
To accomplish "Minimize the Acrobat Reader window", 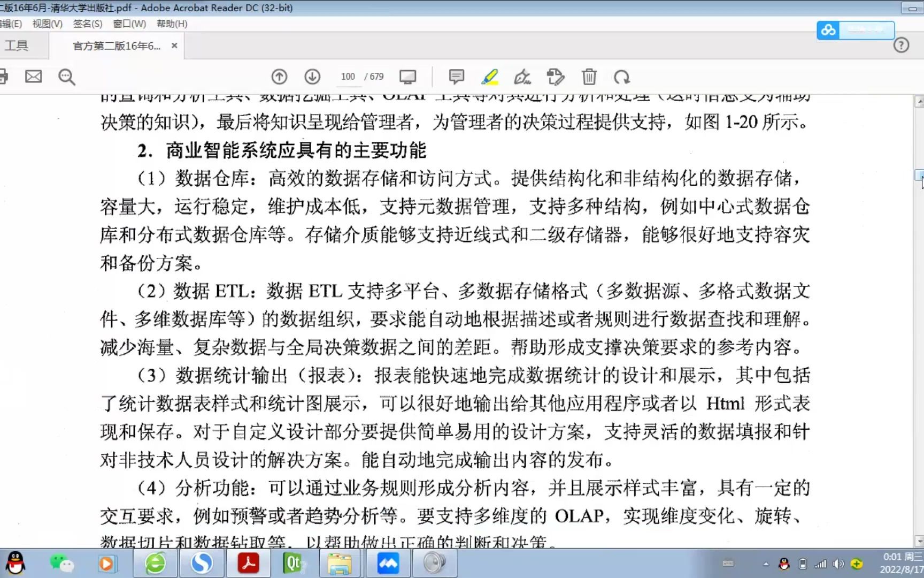I will click(912, 9).
